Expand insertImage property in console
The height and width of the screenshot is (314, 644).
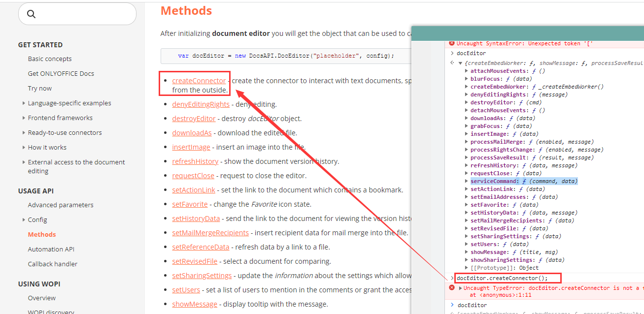point(467,134)
